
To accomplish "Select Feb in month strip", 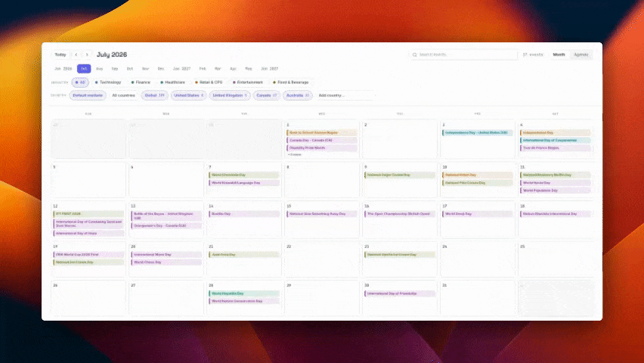I will pyautogui.click(x=203, y=69).
